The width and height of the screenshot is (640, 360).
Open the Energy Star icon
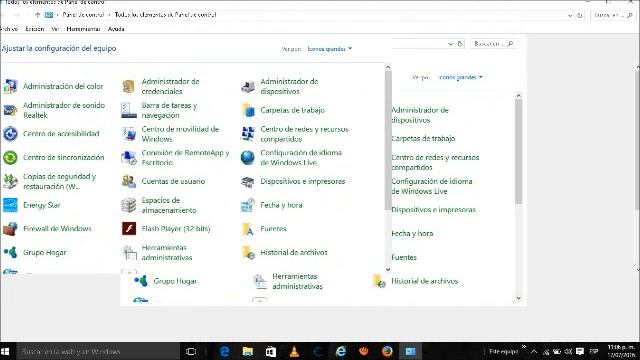[x=10, y=205]
